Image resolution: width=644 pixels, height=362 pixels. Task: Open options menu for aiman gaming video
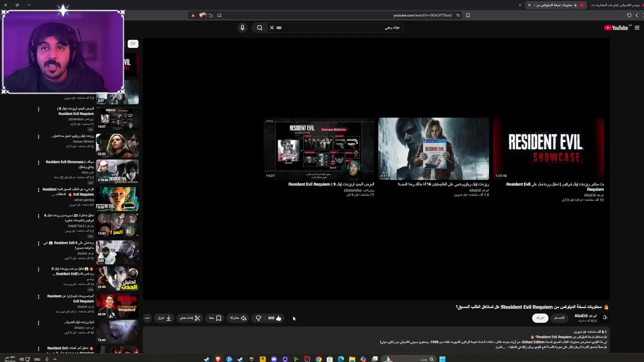point(38,190)
